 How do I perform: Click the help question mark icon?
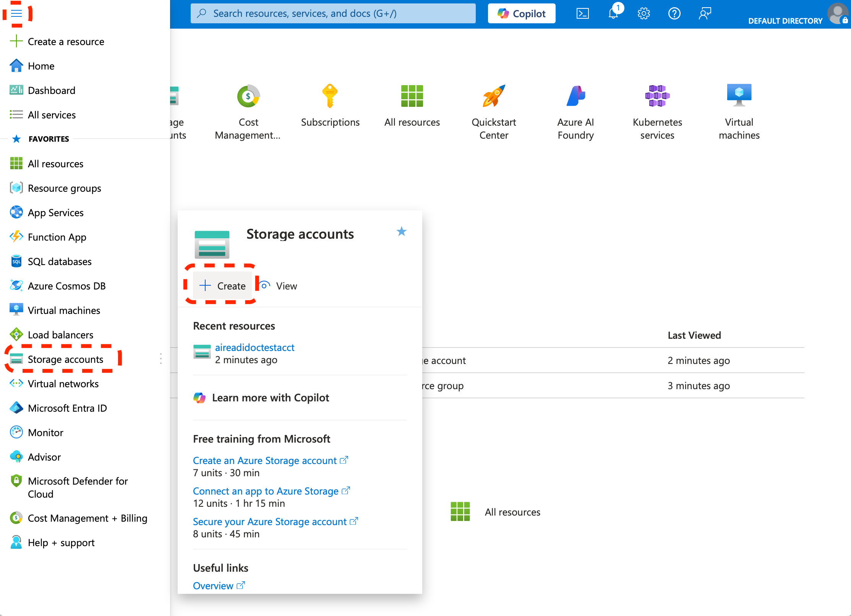coord(674,14)
